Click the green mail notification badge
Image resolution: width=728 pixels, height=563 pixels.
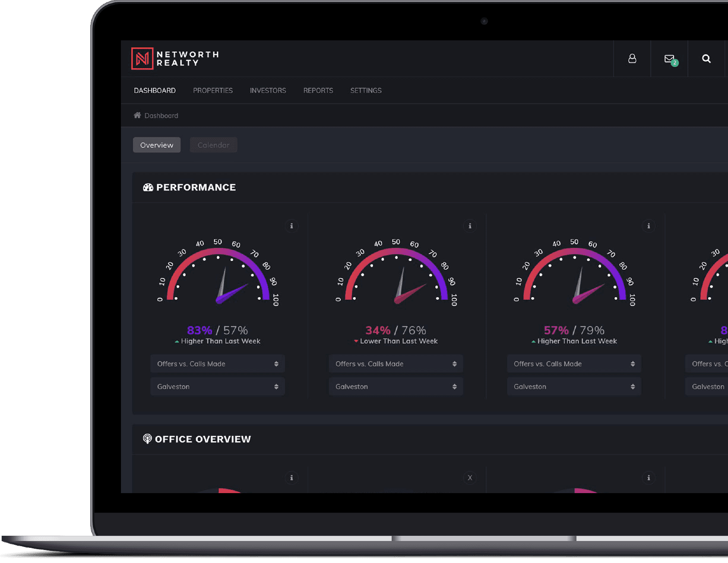point(675,63)
